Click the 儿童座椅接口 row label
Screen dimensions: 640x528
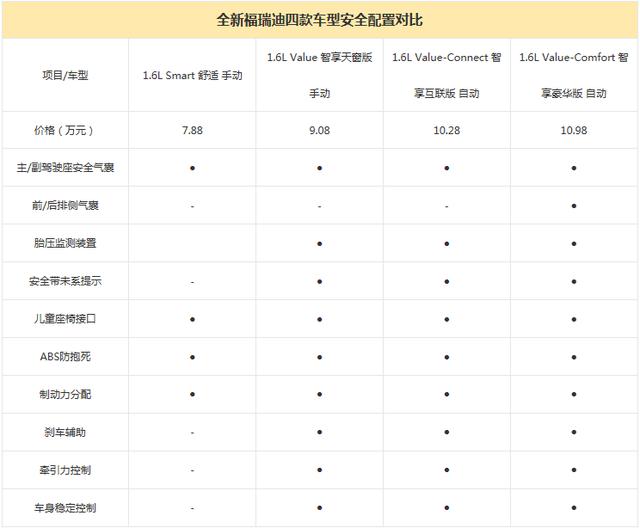[65, 319]
